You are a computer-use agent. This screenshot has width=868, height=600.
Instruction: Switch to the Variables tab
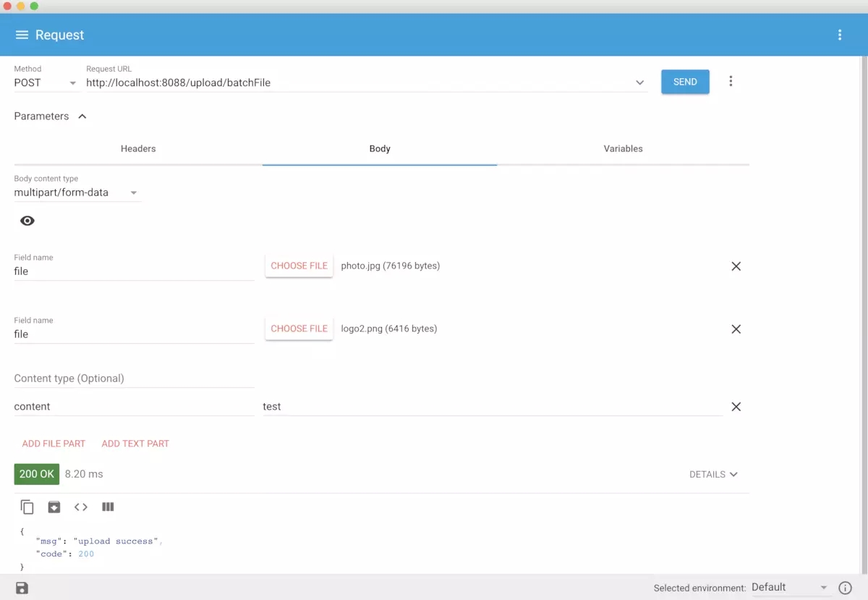623,148
